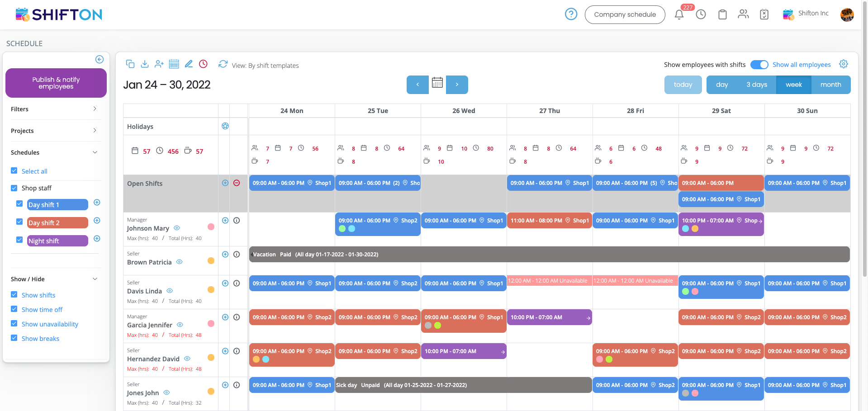
Task: Open the notifications bell
Action: tap(679, 14)
